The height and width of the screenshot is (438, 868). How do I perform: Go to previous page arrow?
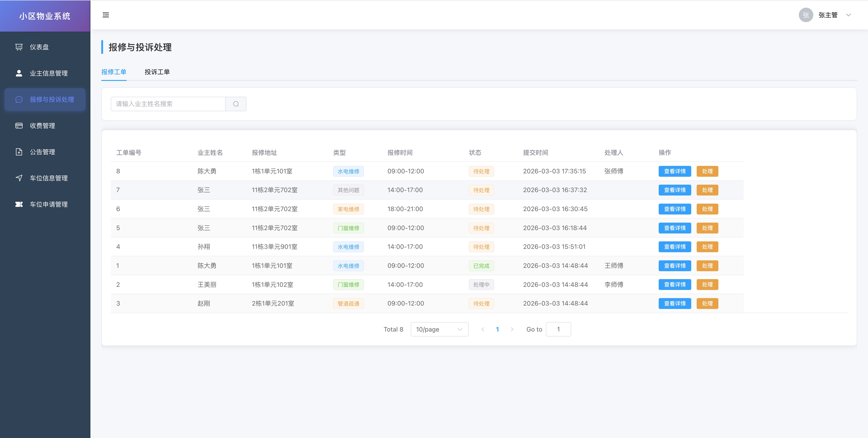tap(483, 329)
